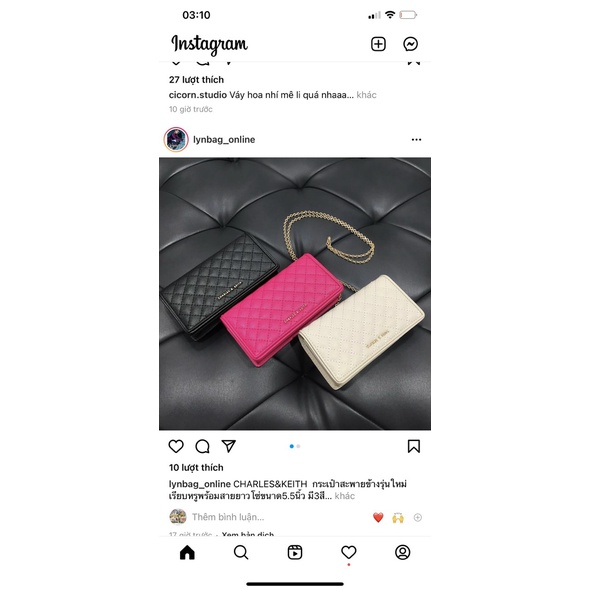Viewport: 591px width, 591px height.
Task: Go to the Home tab
Action: 187,553
